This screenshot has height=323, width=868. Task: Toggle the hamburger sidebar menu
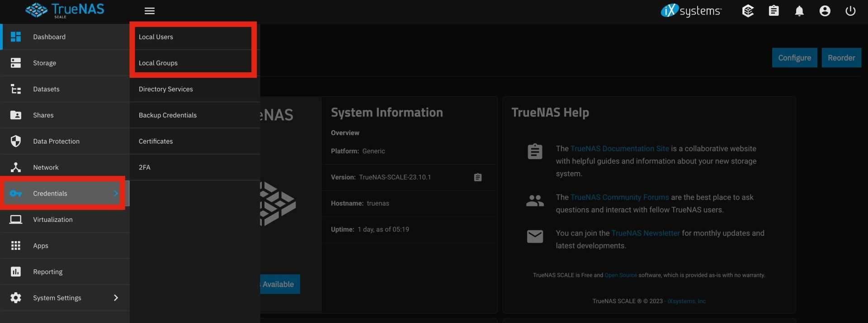[x=150, y=11]
